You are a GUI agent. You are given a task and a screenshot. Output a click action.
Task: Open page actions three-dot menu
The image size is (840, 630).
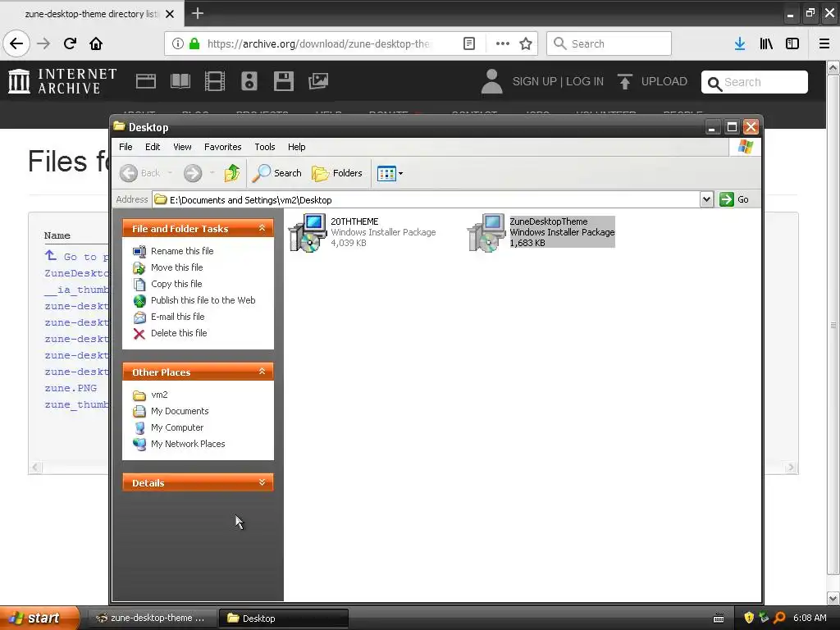(x=503, y=43)
